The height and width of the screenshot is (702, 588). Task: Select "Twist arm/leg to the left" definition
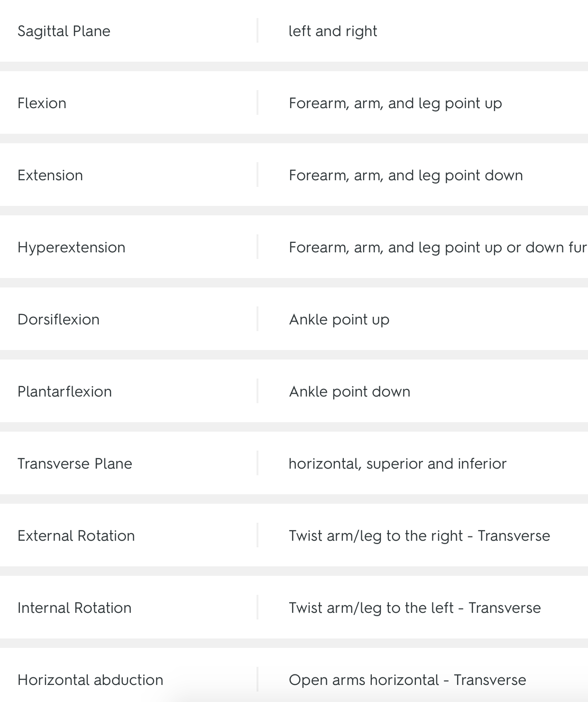414,608
